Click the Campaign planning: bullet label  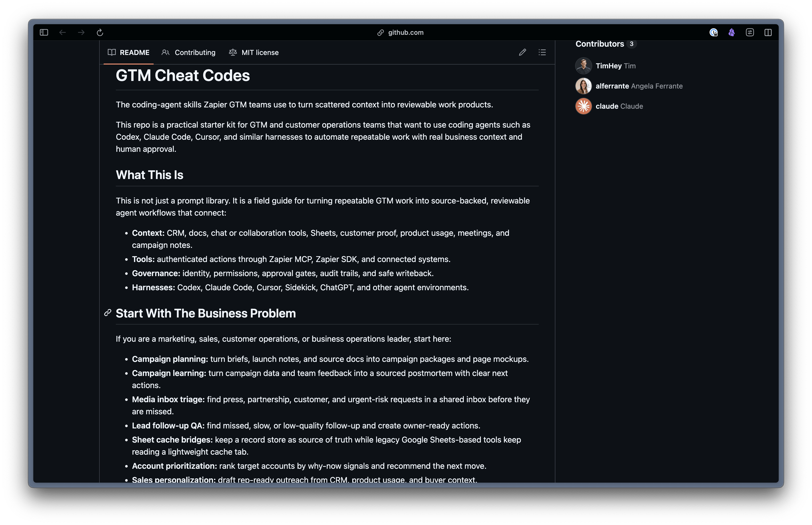pos(170,359)
